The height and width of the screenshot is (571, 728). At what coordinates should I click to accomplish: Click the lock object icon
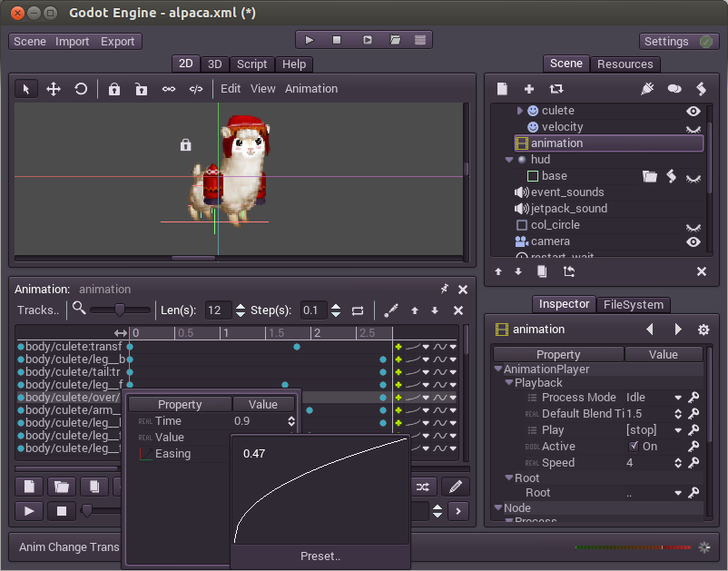point(113,89)
